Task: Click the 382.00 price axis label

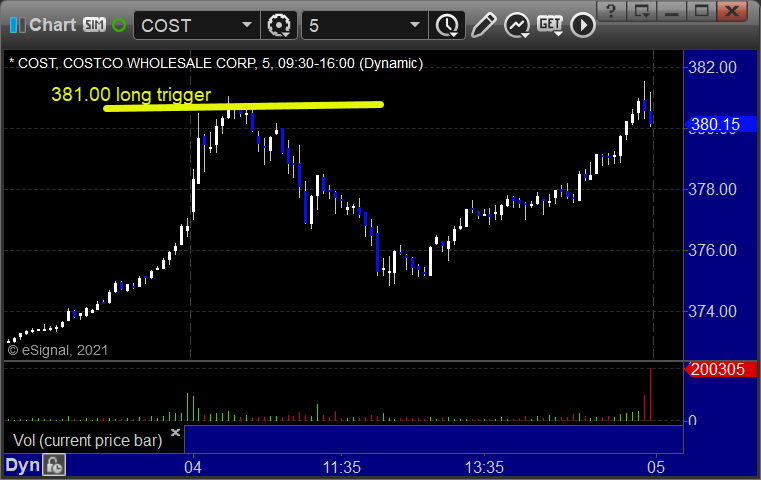Action: [712, 67]
